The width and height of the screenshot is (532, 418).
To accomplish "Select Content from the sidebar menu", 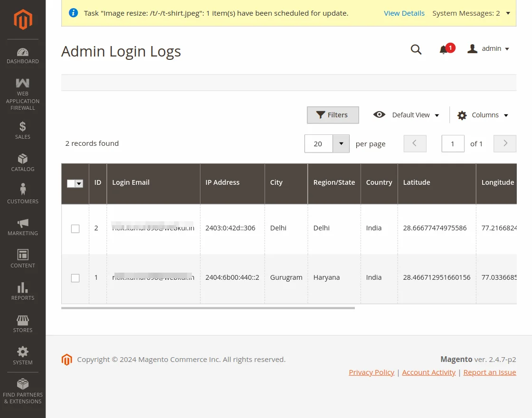I will point(22,257).
